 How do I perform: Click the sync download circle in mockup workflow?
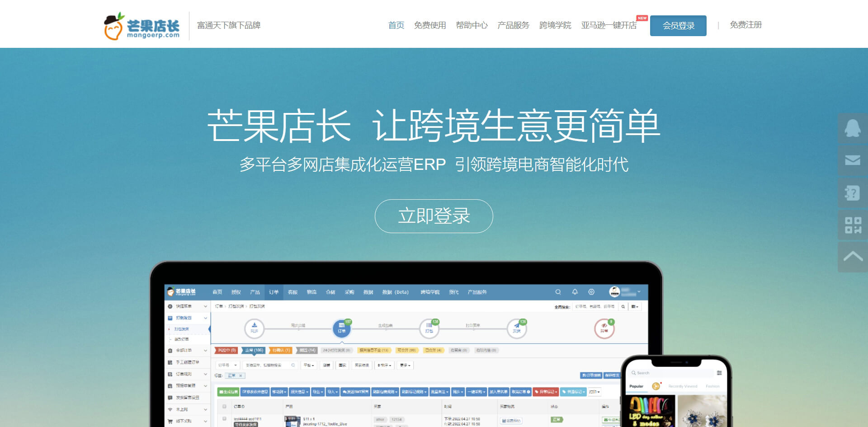[x=254, y=328]
